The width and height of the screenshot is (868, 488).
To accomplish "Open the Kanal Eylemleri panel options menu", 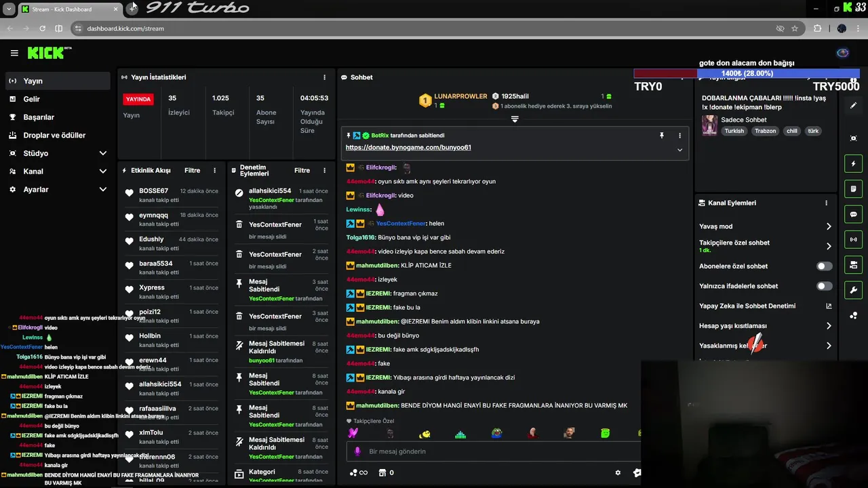I will 826,203.
